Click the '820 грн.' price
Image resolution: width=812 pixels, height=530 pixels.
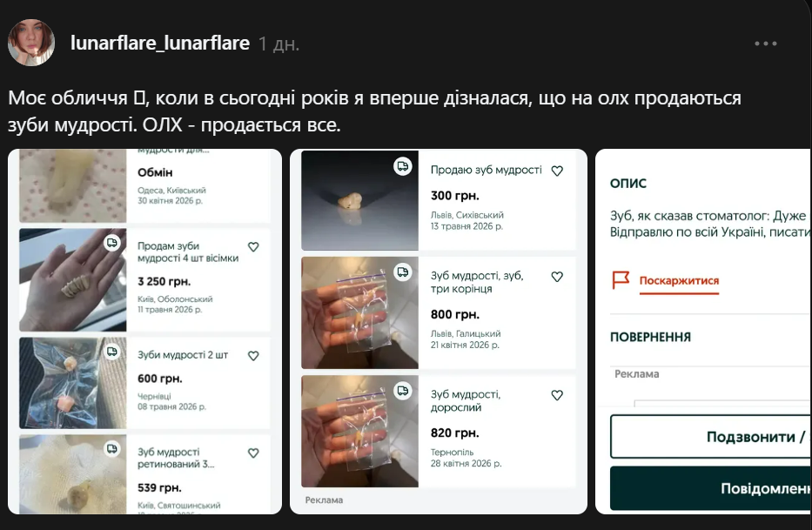coord(454,433)
